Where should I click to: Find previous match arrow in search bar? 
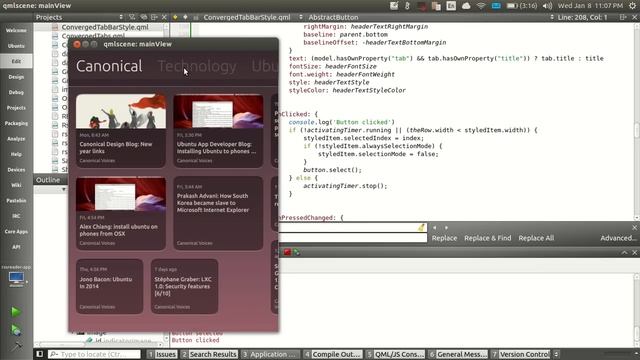[x=434, y=227]
